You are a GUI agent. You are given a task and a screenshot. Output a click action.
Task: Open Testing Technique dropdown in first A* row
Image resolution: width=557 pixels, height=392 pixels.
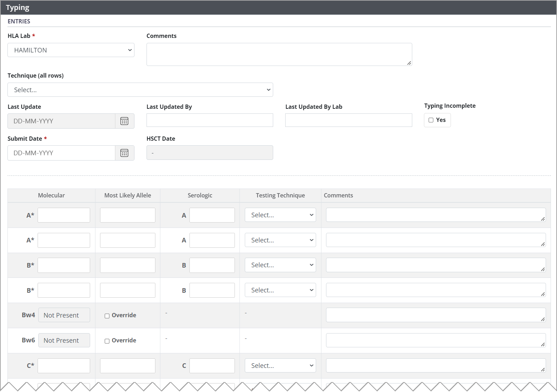[280, 215]
